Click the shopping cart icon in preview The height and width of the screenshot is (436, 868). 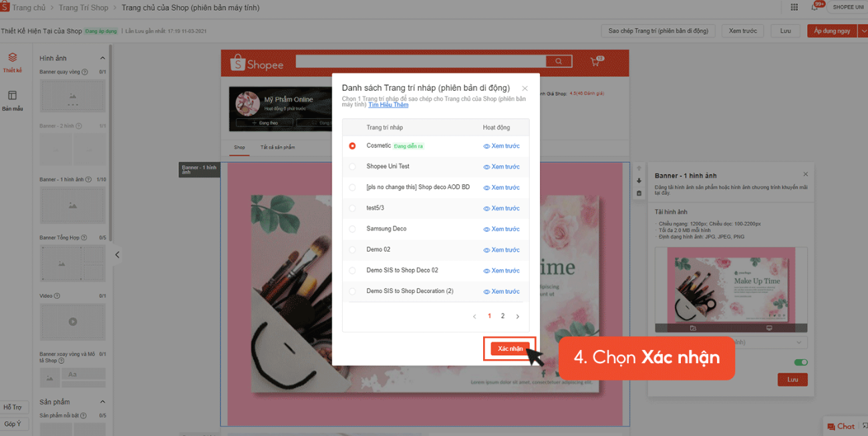[x=595, y=62]
